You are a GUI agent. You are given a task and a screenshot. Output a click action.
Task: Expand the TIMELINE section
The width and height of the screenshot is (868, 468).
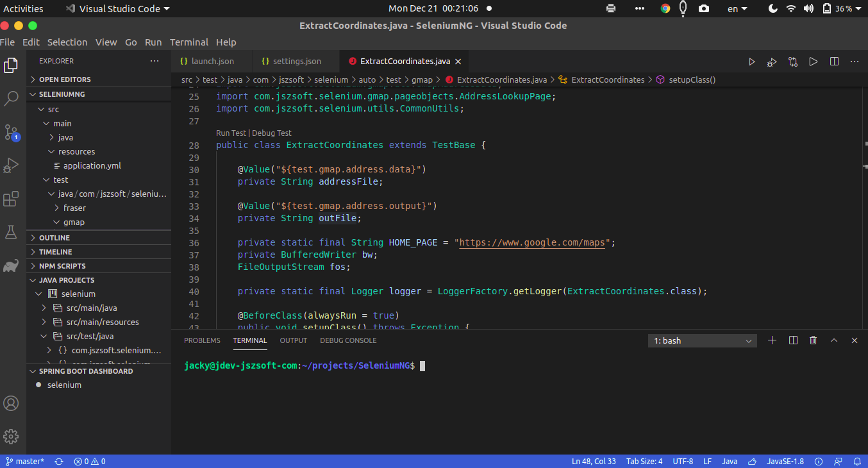coord(99,252)
